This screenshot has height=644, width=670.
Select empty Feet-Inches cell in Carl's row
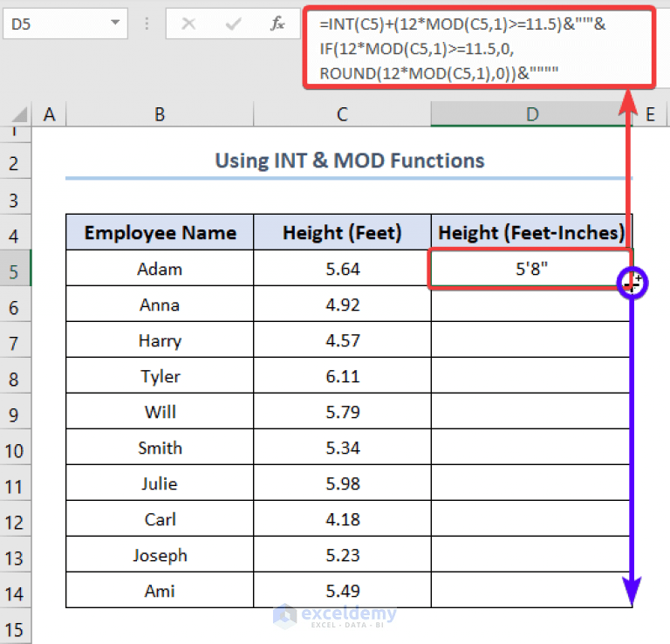(x=531, y=519)
